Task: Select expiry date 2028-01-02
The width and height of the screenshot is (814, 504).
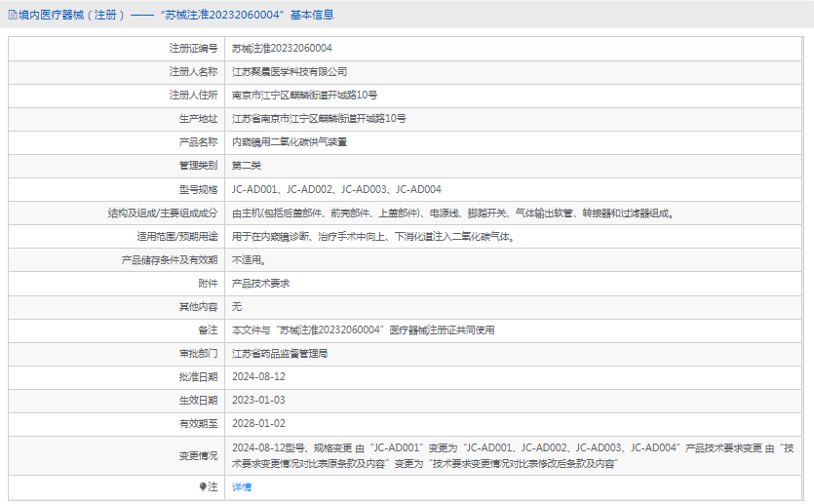Action: 258,423
